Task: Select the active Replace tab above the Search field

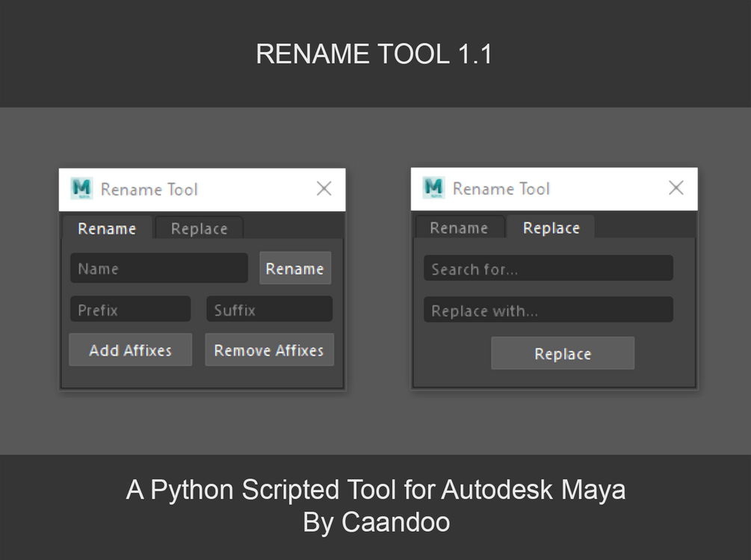Action: (x=551, y=228)
